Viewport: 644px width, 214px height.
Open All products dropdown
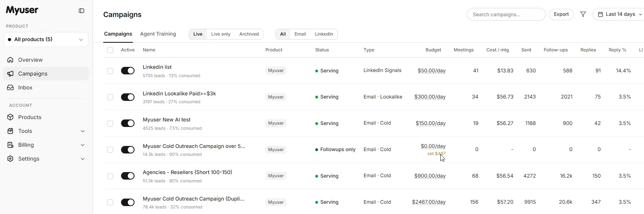pos(46,40)
